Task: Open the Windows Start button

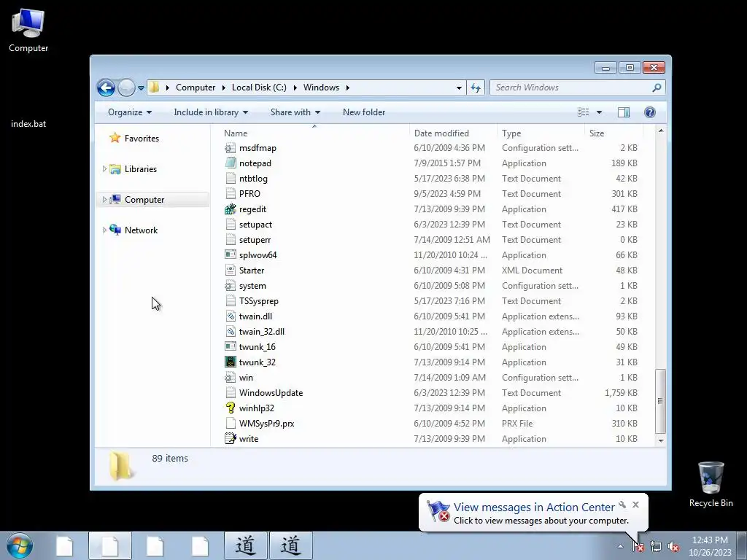Action: pos(20,545)
